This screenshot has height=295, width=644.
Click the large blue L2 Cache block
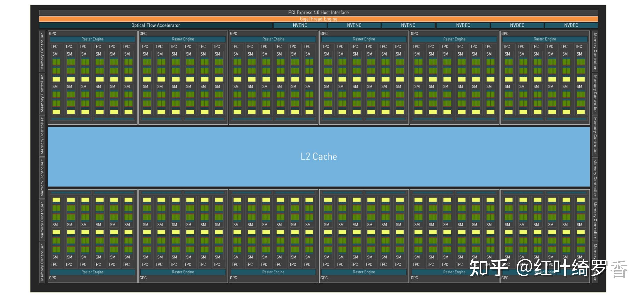[x=318, y=157]
